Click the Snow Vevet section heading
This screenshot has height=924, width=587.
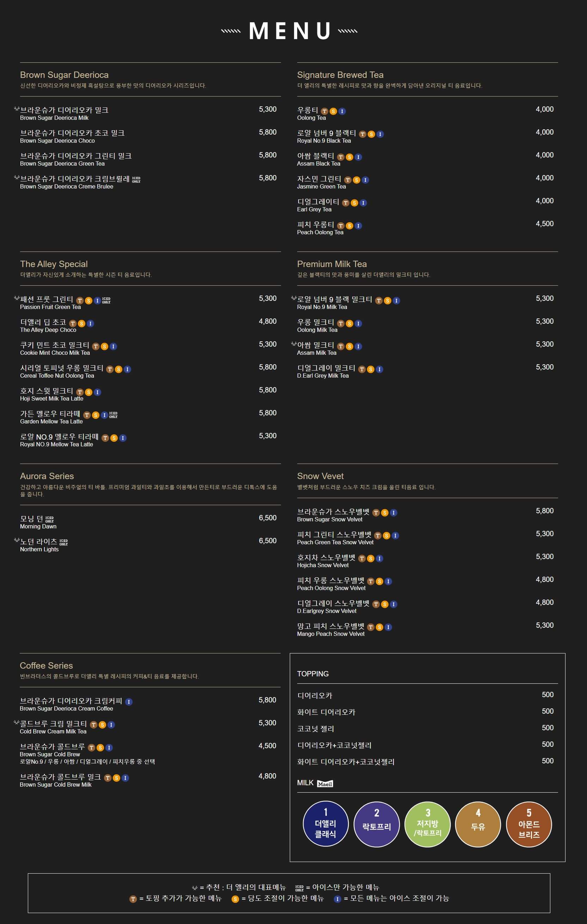click(320, 476)
